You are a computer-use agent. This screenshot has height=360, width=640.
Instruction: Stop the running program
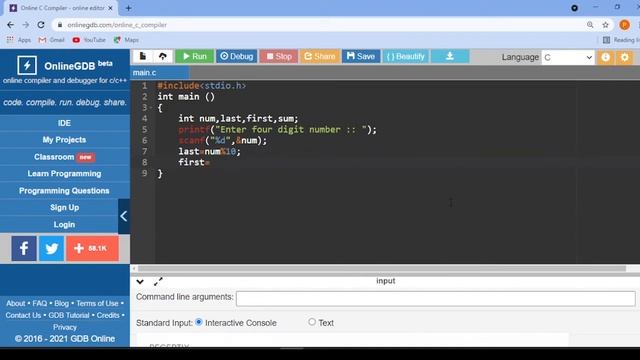[x=279, y=56]
